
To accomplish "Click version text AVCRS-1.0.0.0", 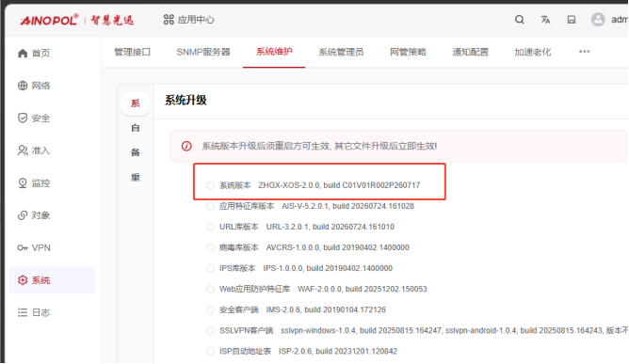I will 293,247.
